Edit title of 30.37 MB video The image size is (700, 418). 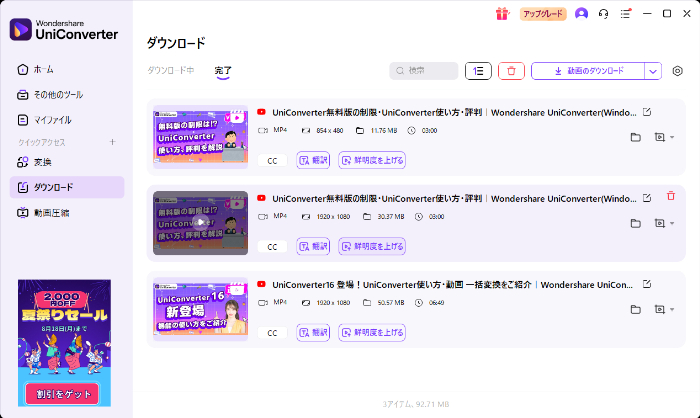tap(647, 198)
